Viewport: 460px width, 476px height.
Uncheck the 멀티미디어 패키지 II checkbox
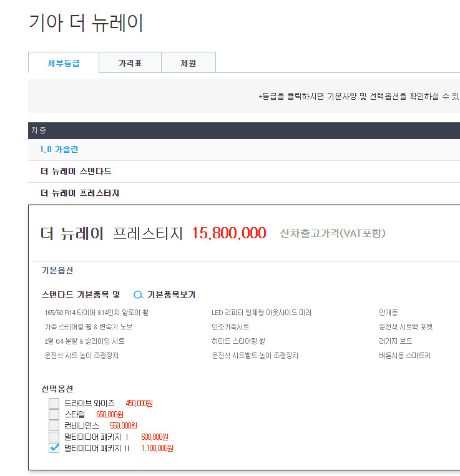coord(54,448)
